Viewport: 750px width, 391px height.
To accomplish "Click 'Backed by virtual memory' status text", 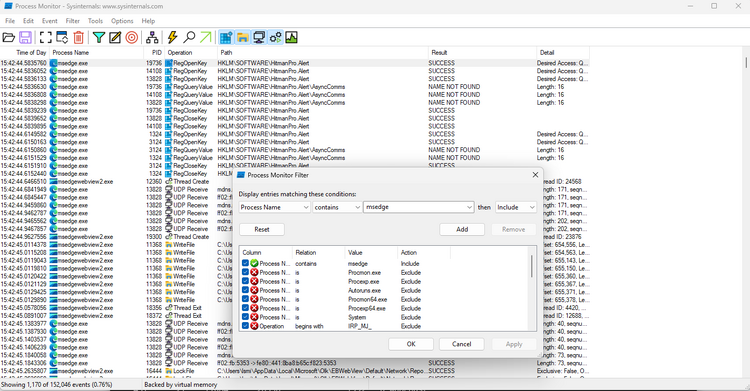I will 181,385.
